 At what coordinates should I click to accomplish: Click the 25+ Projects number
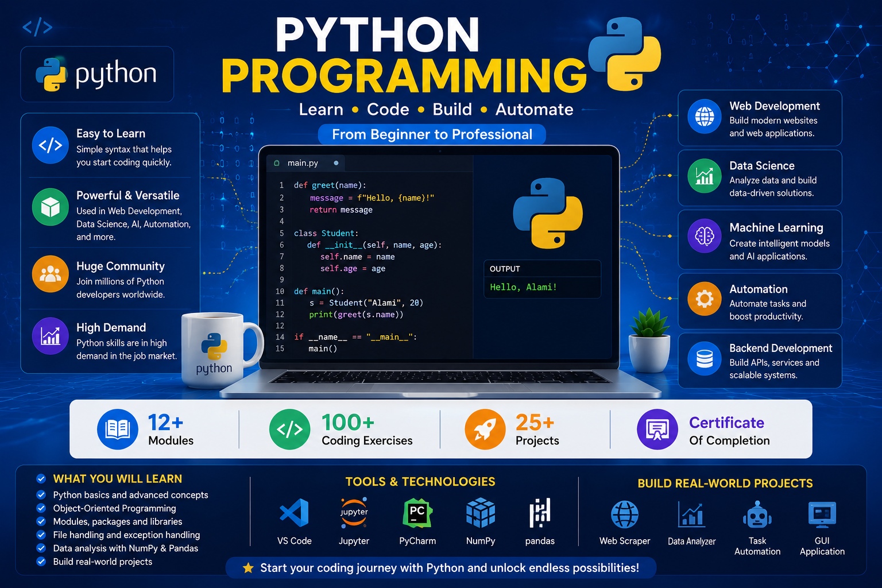click(535, 423)
